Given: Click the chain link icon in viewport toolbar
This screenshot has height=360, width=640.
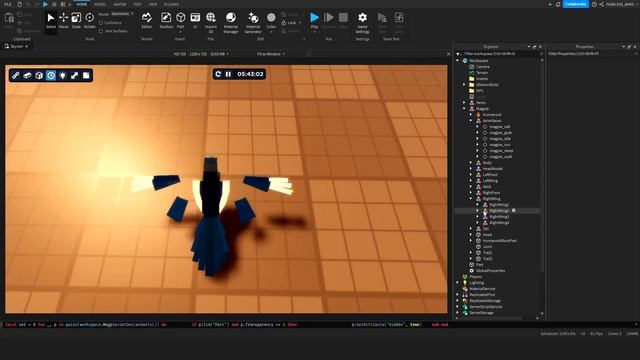Looking at the screenshot, I should [x=16, y=76].
